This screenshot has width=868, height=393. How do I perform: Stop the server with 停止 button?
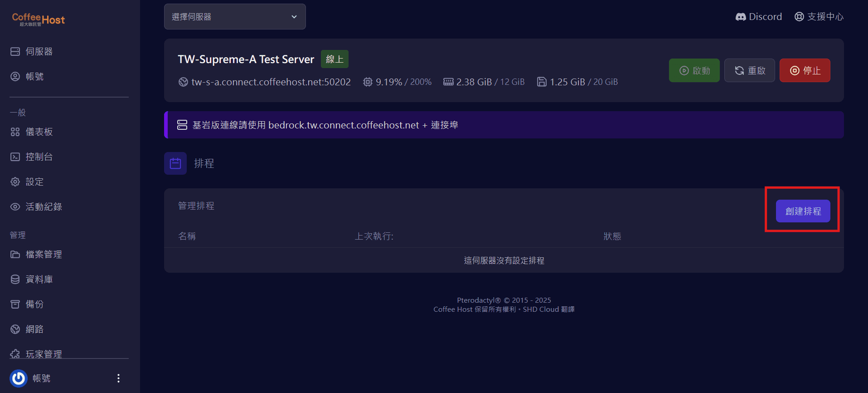click(805, 70)
